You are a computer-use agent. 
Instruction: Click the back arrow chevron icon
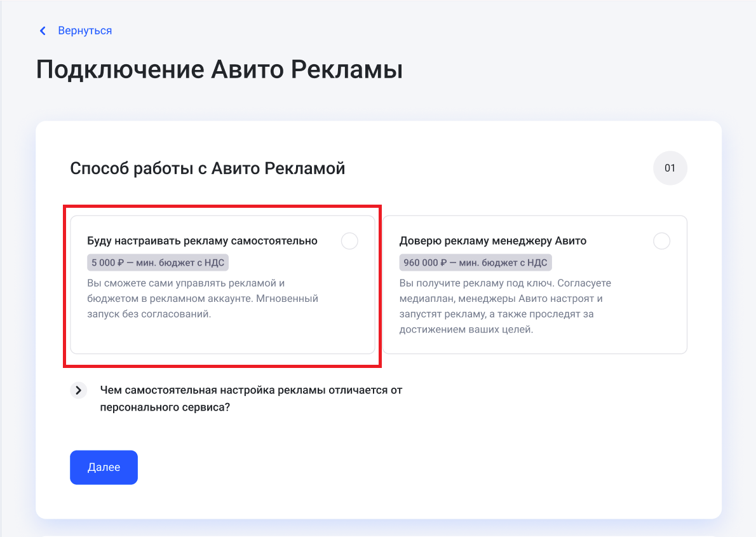(x=43, y=31)
